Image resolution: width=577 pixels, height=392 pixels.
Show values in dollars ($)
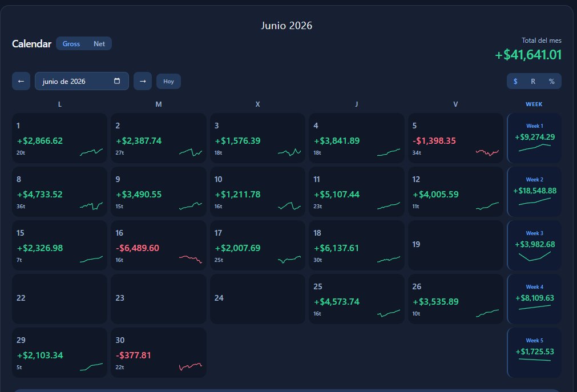[515, 82]
